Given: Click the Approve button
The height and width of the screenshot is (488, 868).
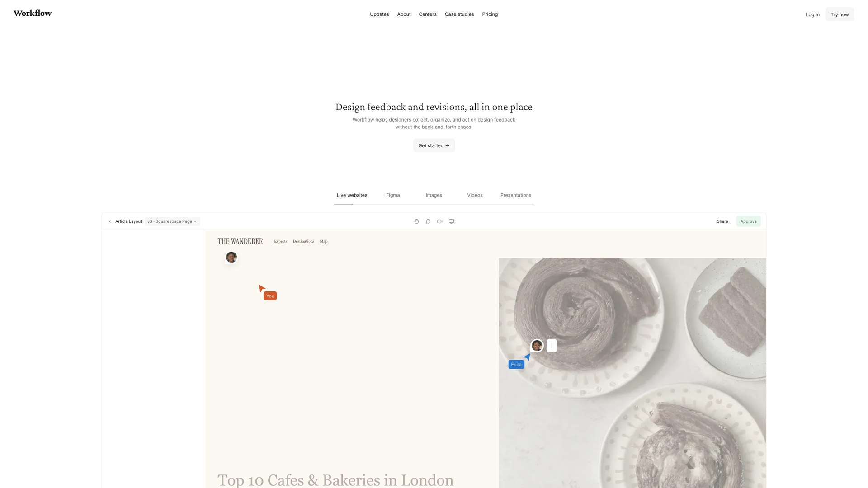Looking at the screenshot, I should (749, 221).
